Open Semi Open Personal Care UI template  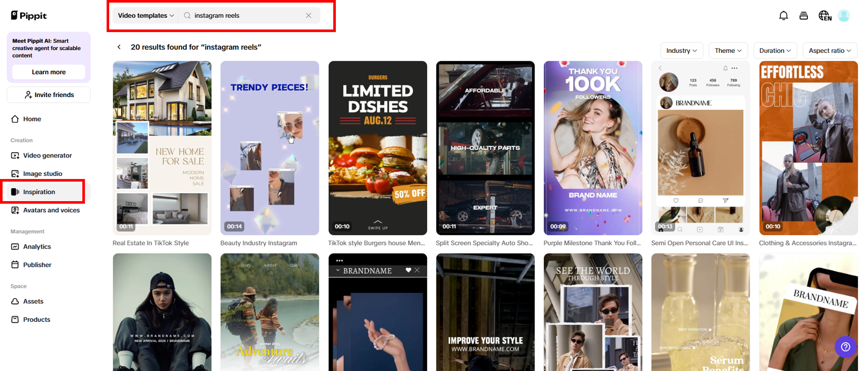pos(700,148)
